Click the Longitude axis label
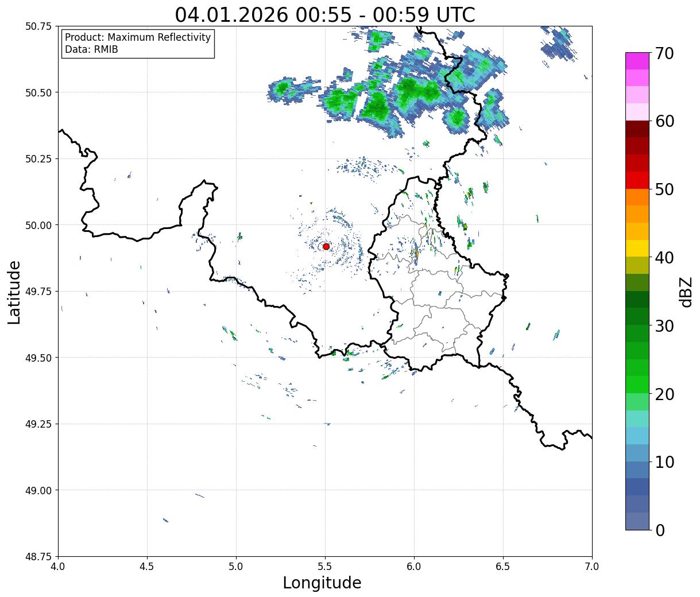The image size is (700, 597). pyautogui.click(x=322, y=583)
